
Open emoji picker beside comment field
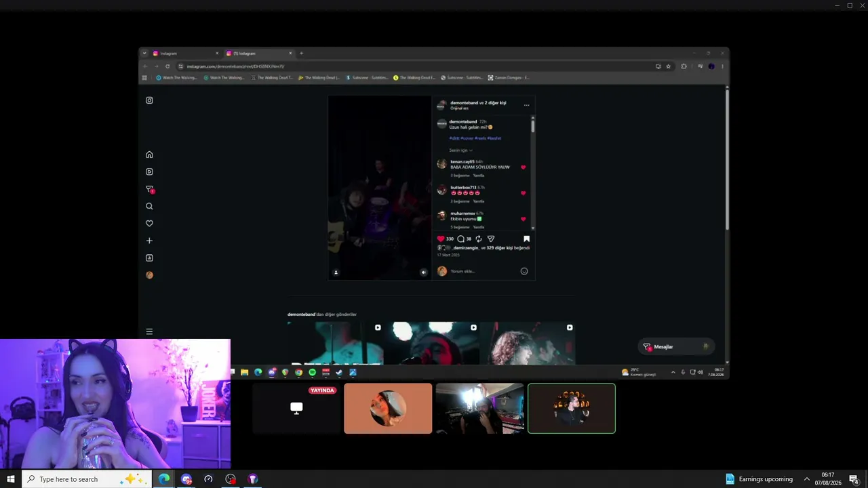click(524, 271)
